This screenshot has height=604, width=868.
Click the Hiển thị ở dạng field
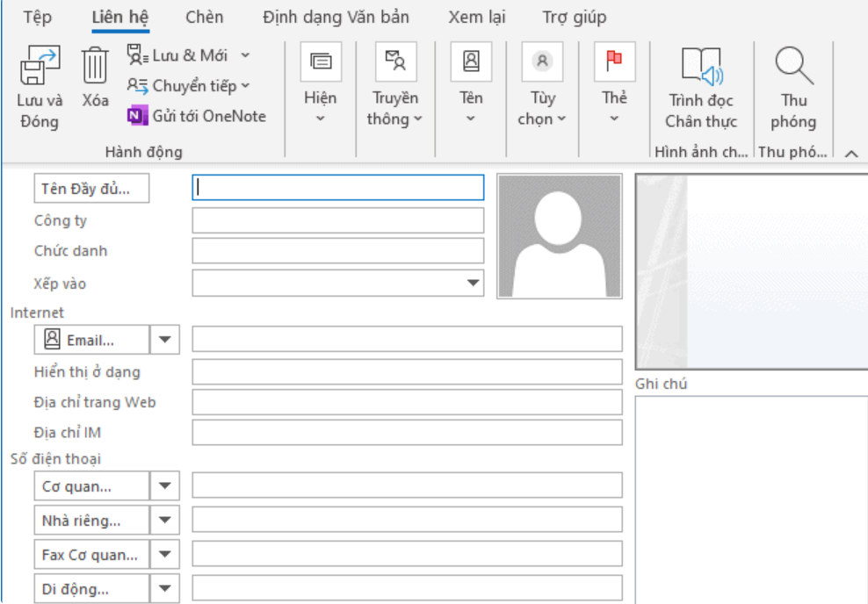pos(408,371)
